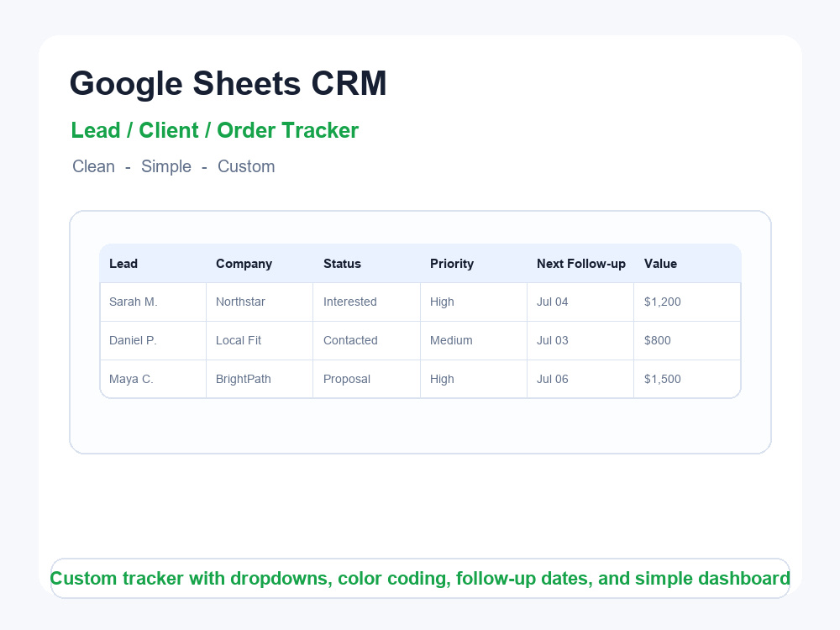Screen dimensions: 840x630
Task: Click the Interested status cell
Action: [367, 302]
